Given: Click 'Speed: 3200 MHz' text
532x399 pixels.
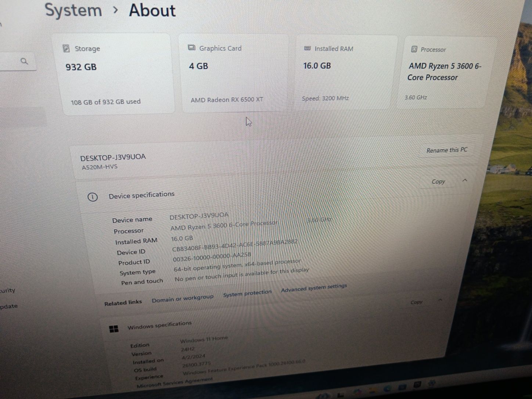Looking at the screenshot, I should tap(325, 98).
